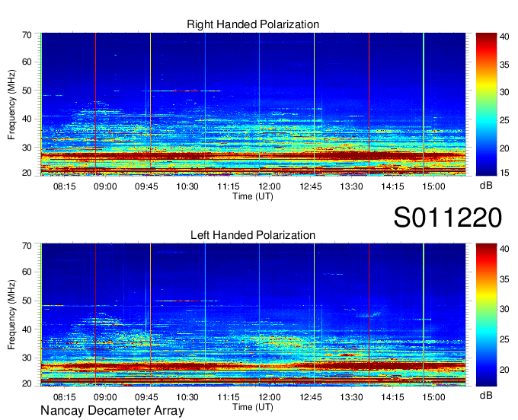Click the 12:45 tick label on upper plot
This screenshot has width=518, height=420.
click(311, 186)
